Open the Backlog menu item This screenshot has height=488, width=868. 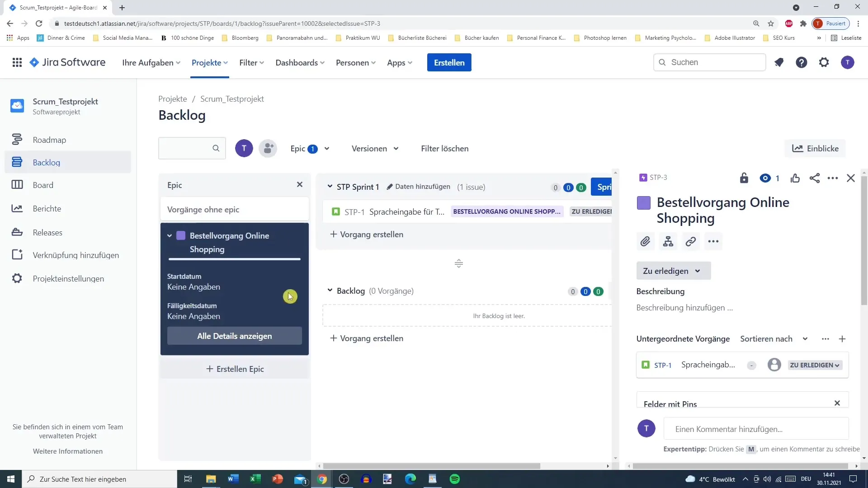[x=47, y=162]
